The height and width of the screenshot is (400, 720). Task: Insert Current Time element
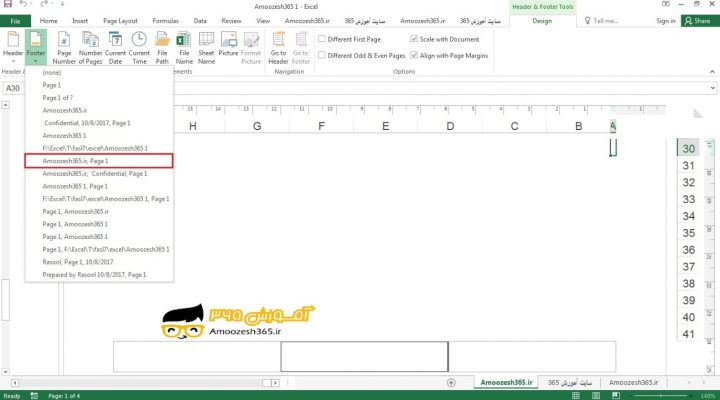(x=139, y=47)
